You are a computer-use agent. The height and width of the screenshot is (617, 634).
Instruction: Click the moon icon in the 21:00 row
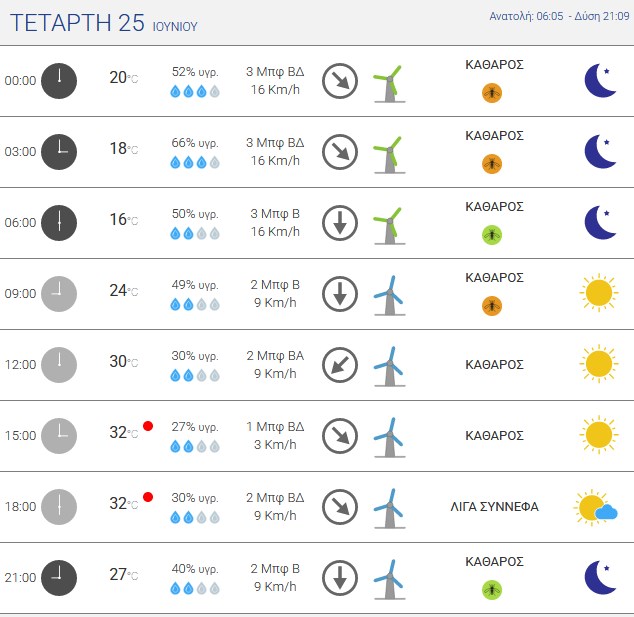[x=600, y=577]
